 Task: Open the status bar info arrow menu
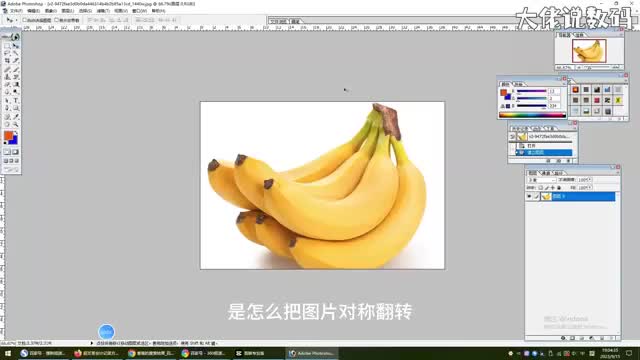tap(91, 343)
